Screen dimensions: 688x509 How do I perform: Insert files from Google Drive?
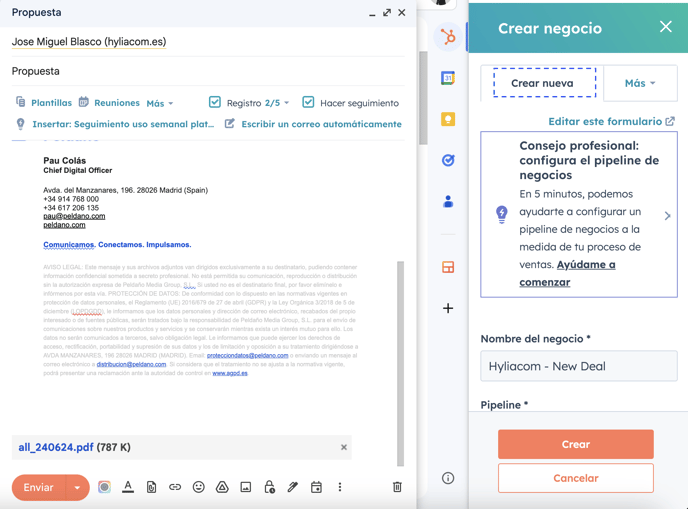click(222, 487)
